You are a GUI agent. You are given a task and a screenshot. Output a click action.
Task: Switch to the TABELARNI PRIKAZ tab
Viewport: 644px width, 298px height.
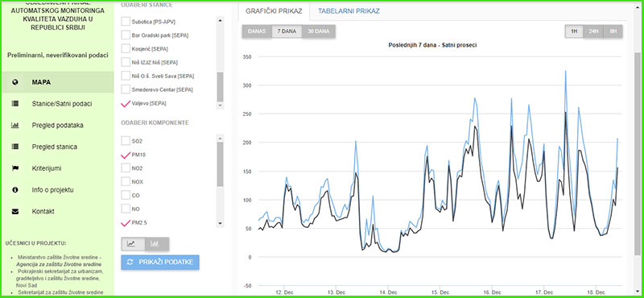pyautogui.click(x=349, y=11)
